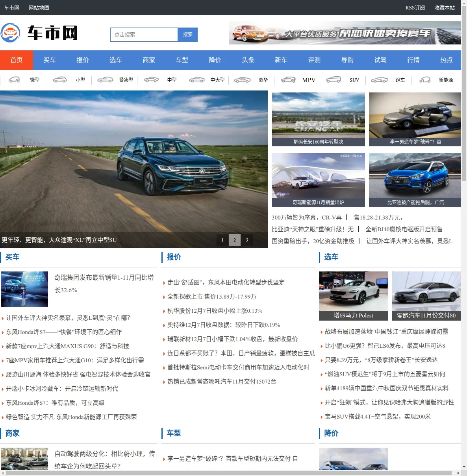467x476 pixels.
Task: Select the 紧凑型 car type icon
Action: (105, 80)
